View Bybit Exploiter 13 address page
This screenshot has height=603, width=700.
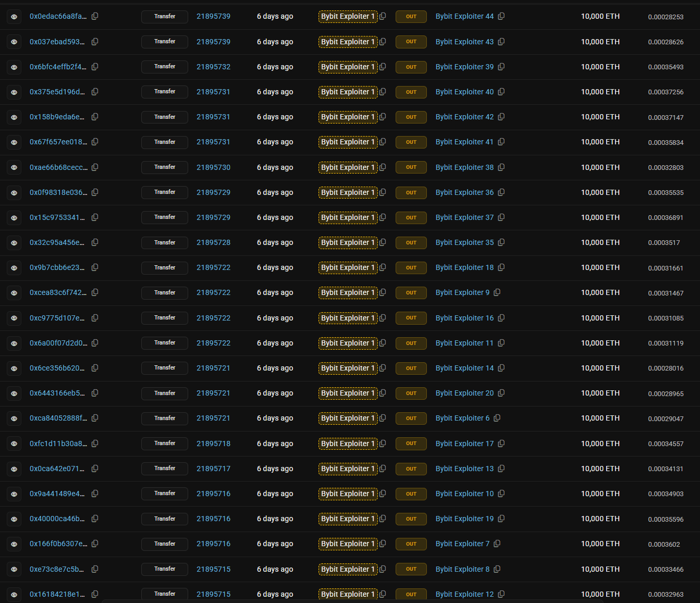tap(464, 469)
